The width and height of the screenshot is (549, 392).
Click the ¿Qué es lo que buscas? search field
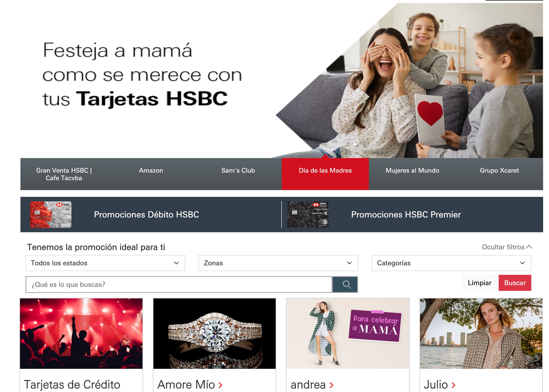click(179, 284)
